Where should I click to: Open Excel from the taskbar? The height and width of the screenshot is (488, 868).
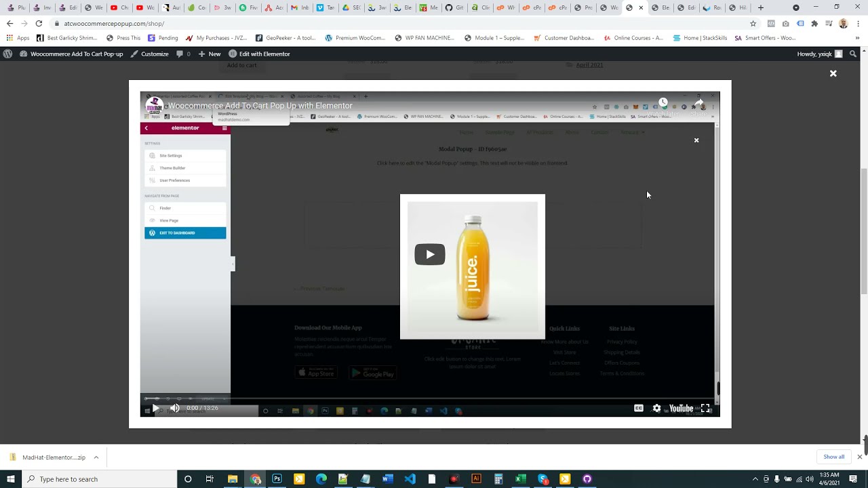520,479
